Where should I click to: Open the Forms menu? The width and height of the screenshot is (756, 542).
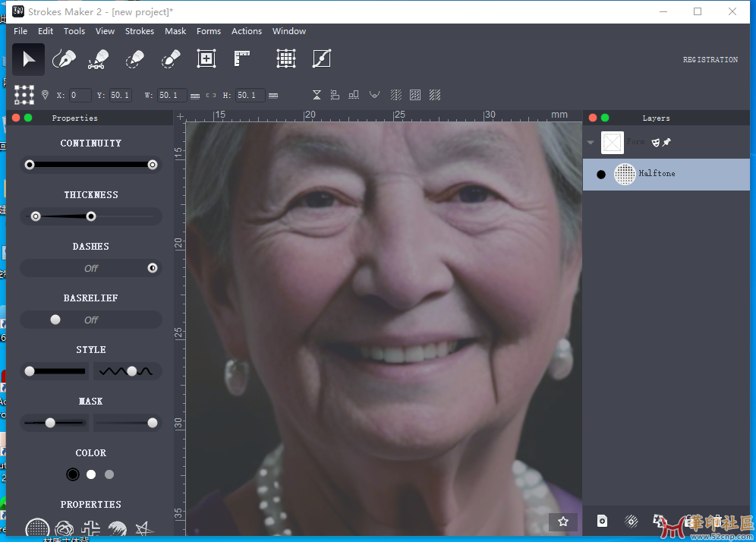[x=209, y=31]
